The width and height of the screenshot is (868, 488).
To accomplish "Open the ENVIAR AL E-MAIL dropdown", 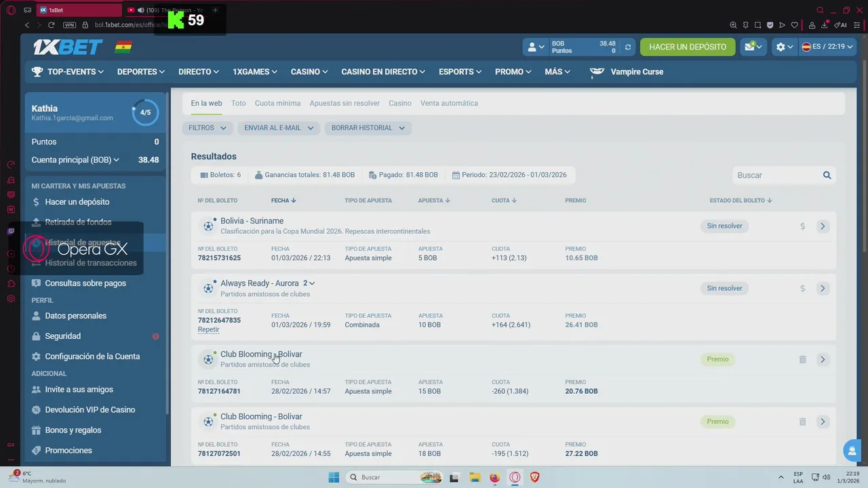I will pyautogui.click(x=279, y=128).
